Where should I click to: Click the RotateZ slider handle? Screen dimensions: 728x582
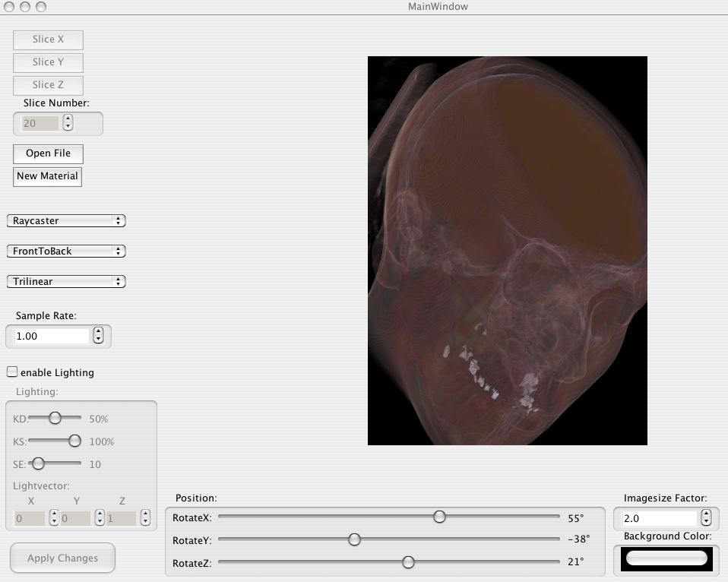[408, 562]
